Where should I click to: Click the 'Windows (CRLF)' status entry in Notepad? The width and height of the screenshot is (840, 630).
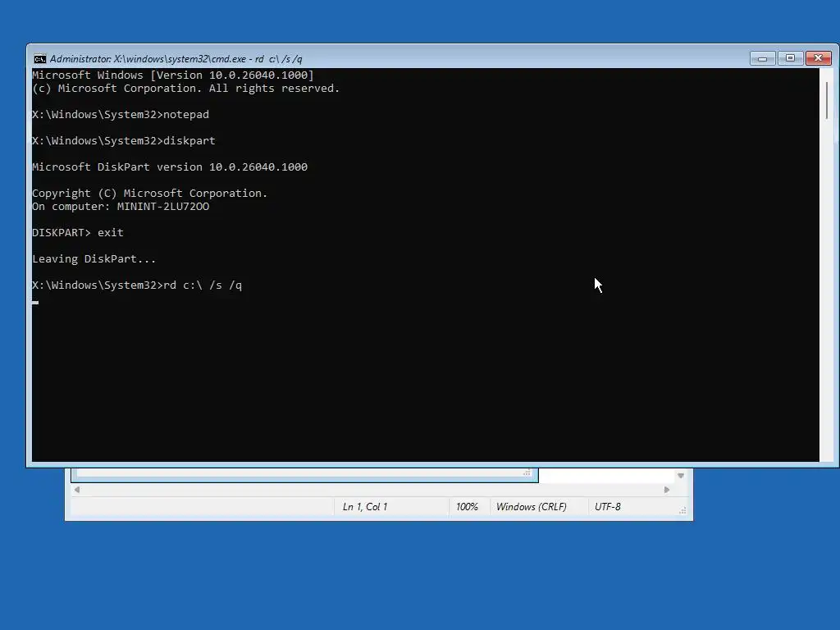(x=531, y=507)
